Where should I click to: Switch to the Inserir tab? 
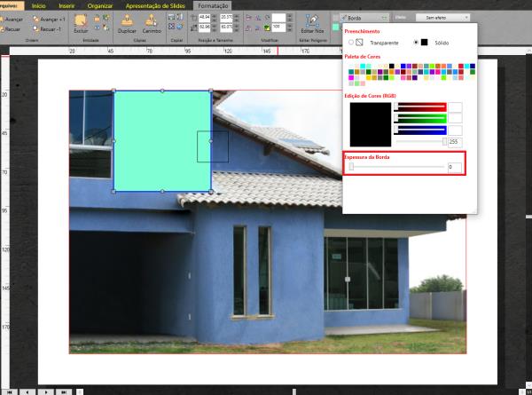pos(66,5)
